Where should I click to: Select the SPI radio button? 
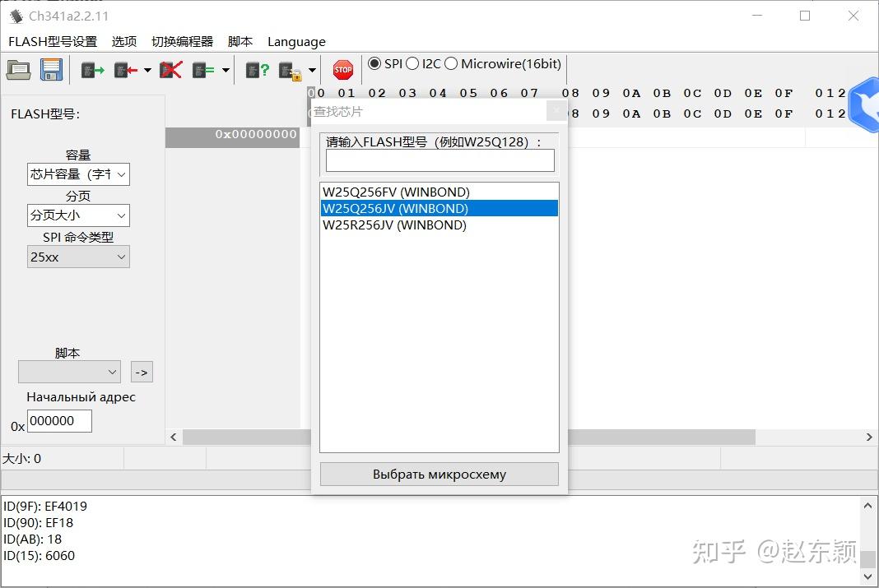pos(374,64)
